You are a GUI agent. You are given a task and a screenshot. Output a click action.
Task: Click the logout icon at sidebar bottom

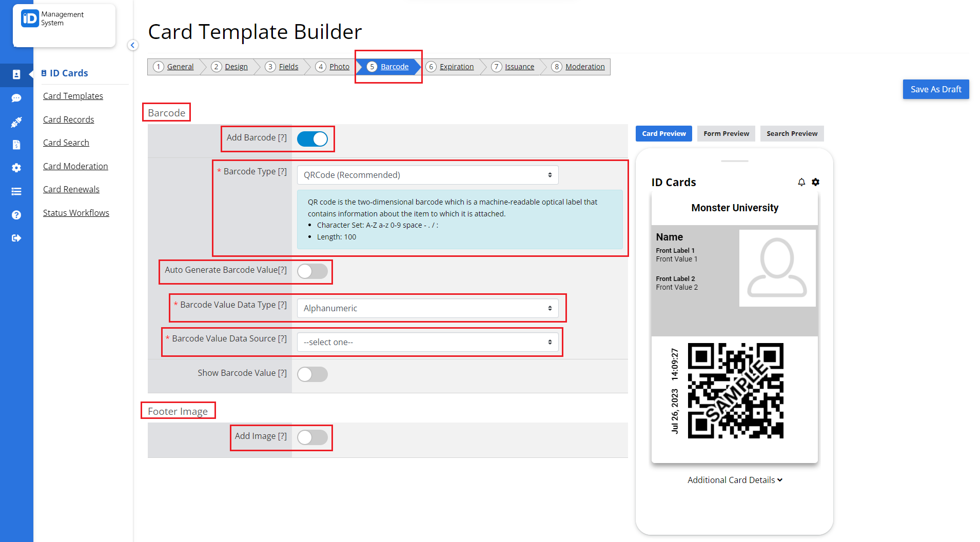[x=16, y=238]
